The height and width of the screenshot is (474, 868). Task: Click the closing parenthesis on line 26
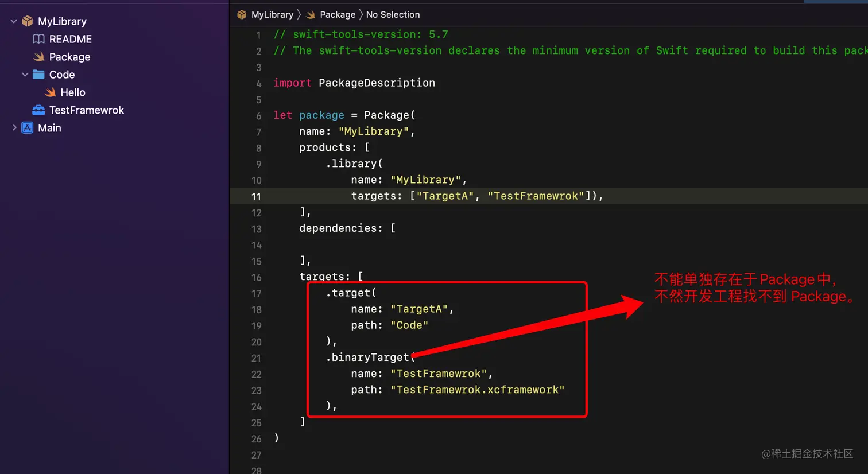[276, 438]
